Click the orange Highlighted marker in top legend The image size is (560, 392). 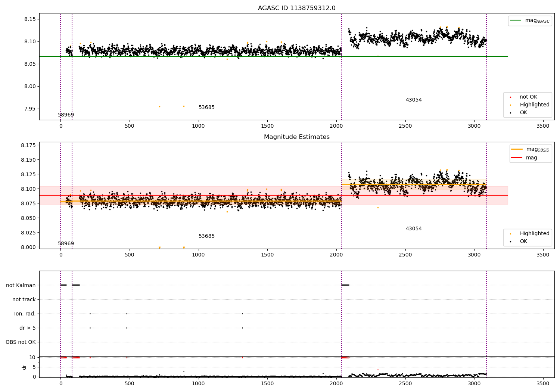510,105
